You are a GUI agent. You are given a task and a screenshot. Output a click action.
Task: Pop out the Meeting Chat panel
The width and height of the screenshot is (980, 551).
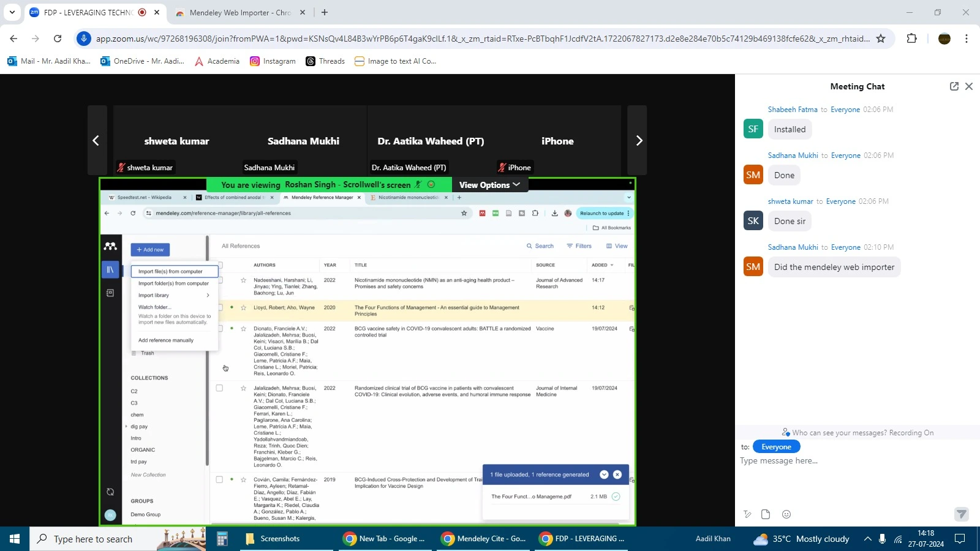[954, 86]
